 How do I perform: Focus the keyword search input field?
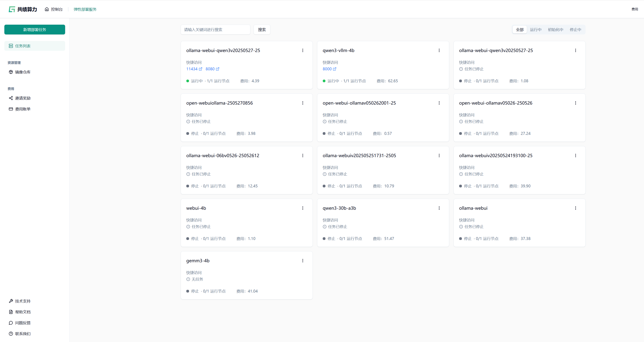(x=215, y=30)
